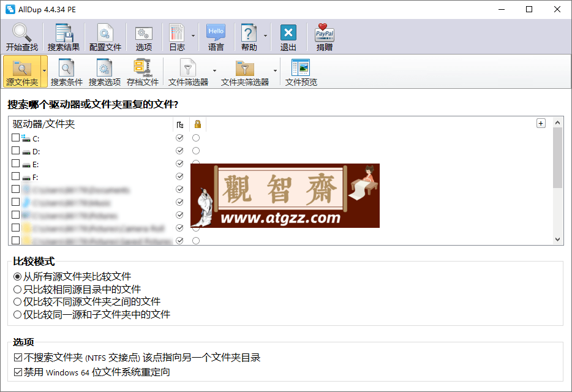Switch to the 搜索条件 tab

click(66, 72)
